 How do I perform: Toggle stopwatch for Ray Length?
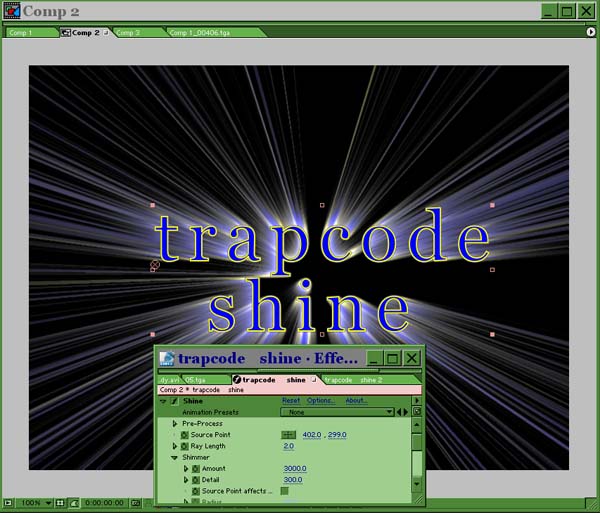pyautogui.click(x=184, y=446)
